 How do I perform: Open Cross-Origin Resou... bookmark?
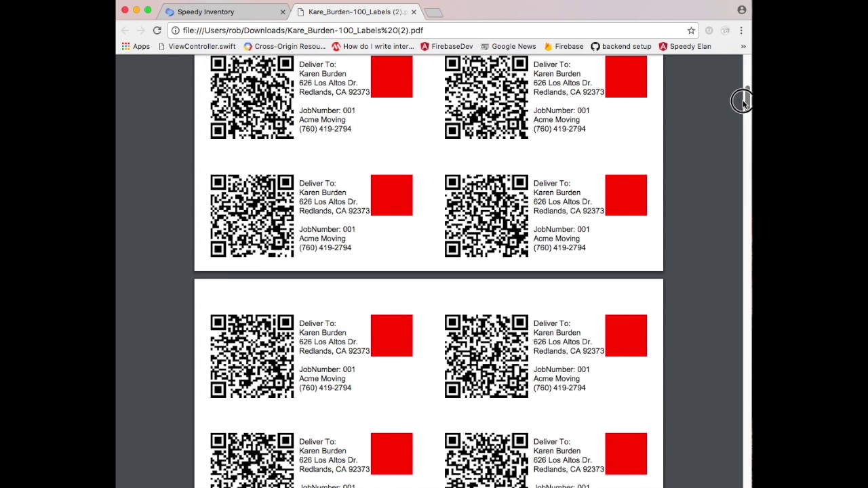(x=285, y=46)
